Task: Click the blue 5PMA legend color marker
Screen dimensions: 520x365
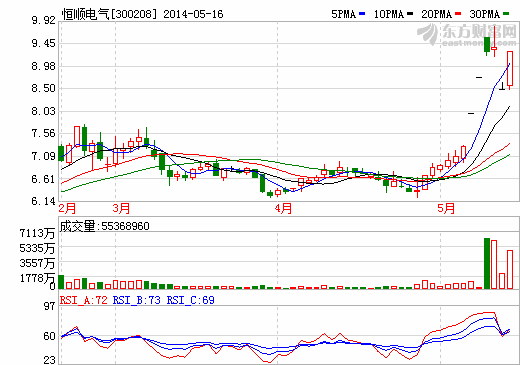Action: tap(362, 14)
